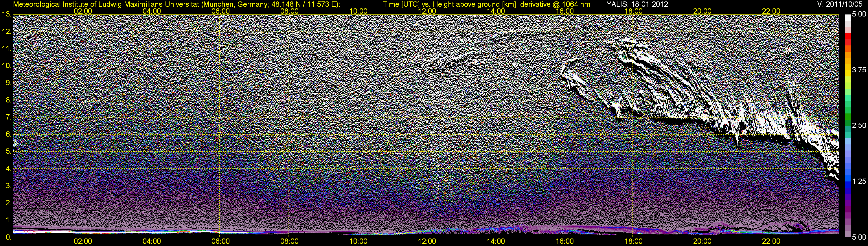
Task: Click the 11 km height axis label
Action: pos(6,49)
